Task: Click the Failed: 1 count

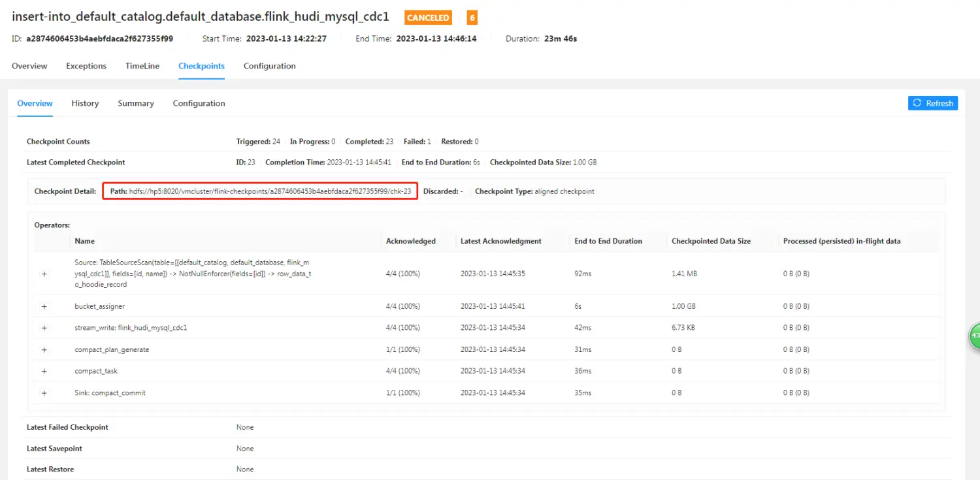Action: point(417,142)
